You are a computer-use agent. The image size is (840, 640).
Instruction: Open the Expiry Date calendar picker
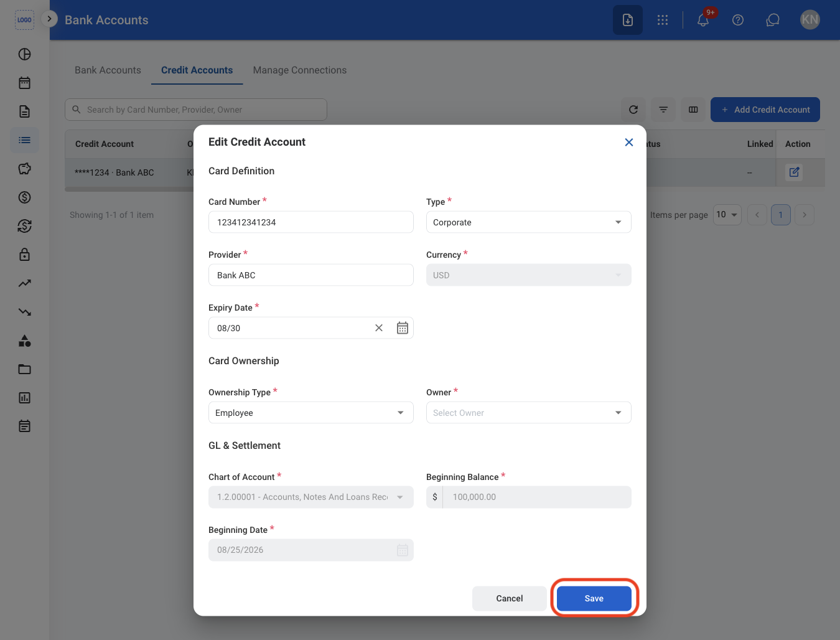tap(403, 328)
